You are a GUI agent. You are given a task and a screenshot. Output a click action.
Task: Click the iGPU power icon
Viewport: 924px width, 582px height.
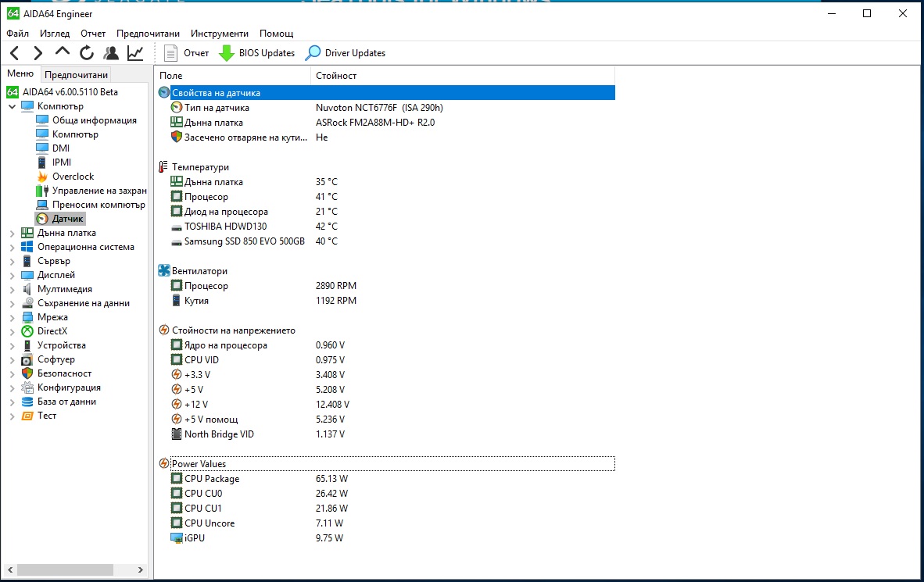click(x=176, y=537)
